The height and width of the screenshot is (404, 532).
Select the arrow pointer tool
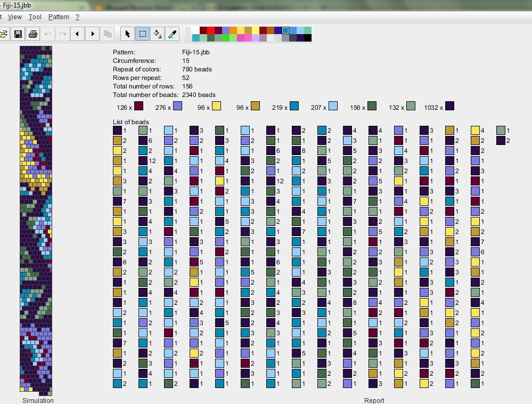click(128, 34)
